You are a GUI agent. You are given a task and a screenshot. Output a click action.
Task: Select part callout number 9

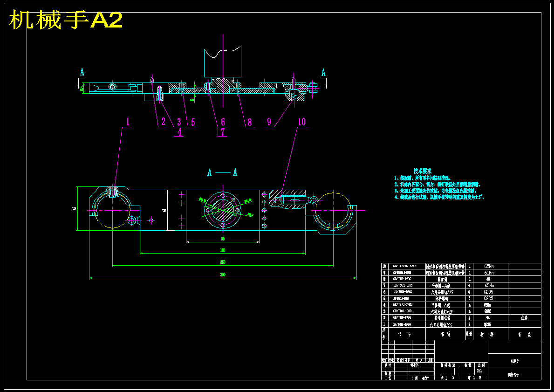[269, 122]
